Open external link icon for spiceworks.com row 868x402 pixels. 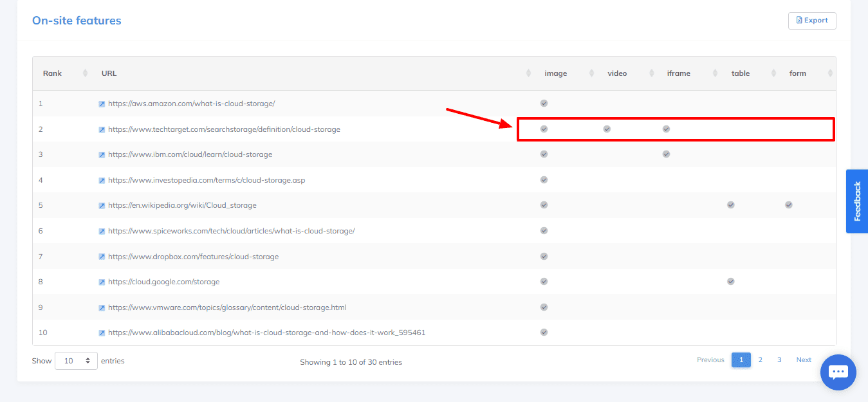102,231
